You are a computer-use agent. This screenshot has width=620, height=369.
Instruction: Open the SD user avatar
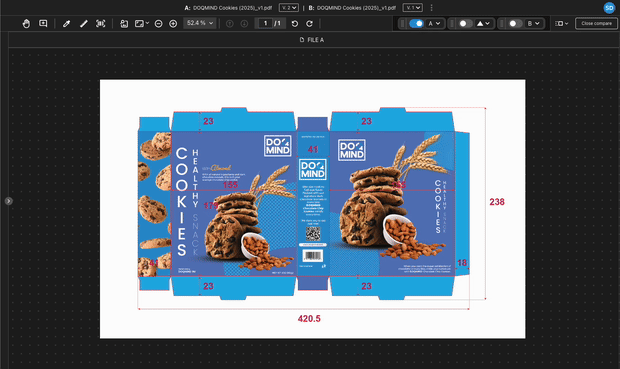click(x=609, y=8)
